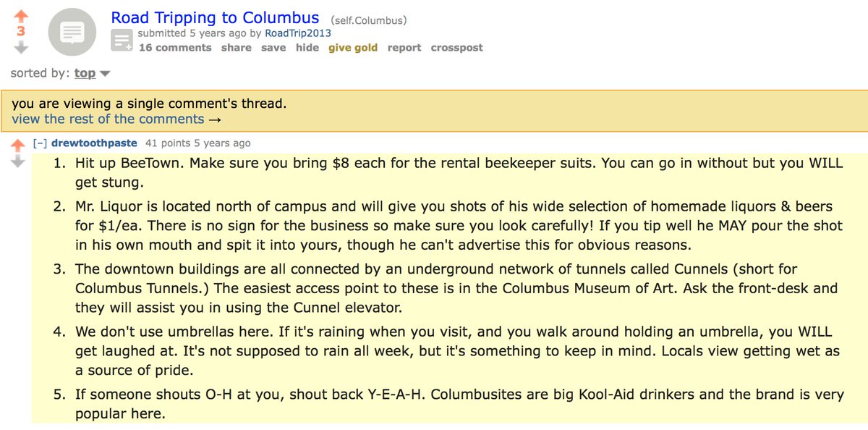View the rest of the comments
Image resolution: width=868 pixels, height=430 pixels.
point(116,119)
